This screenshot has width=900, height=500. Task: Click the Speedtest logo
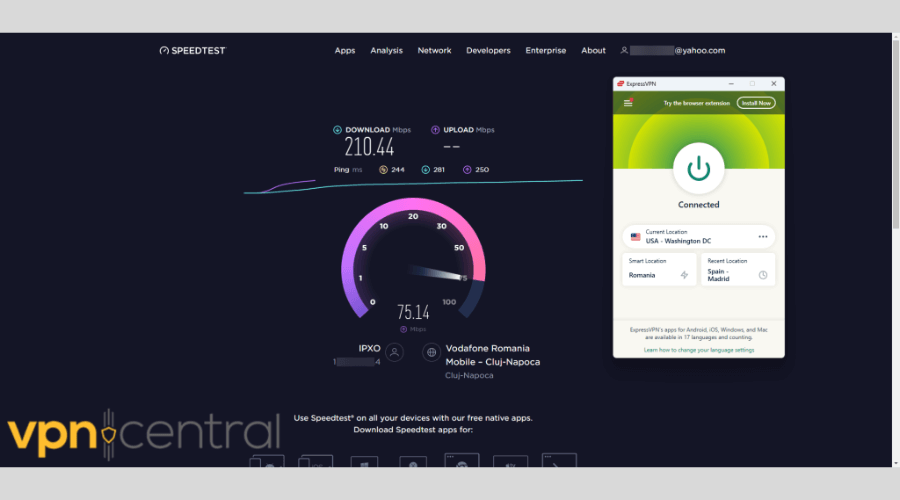[x=193, y=50]
